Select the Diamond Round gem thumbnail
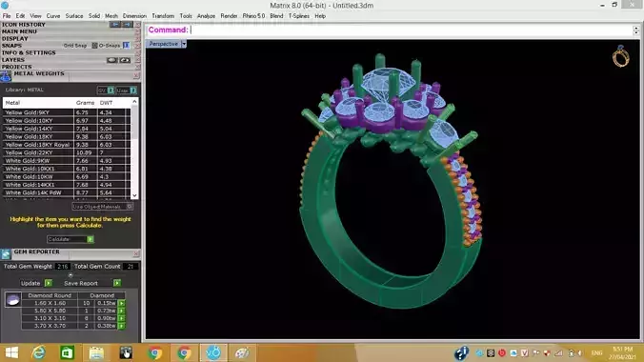Image resolution: width=644 pixels, height=362 pixels. point(12,299)
